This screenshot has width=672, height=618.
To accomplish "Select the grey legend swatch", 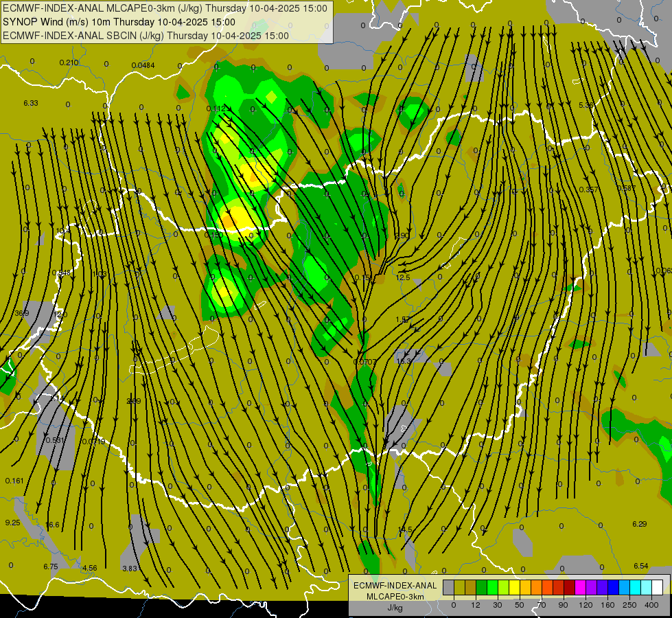I will (448, 588).
